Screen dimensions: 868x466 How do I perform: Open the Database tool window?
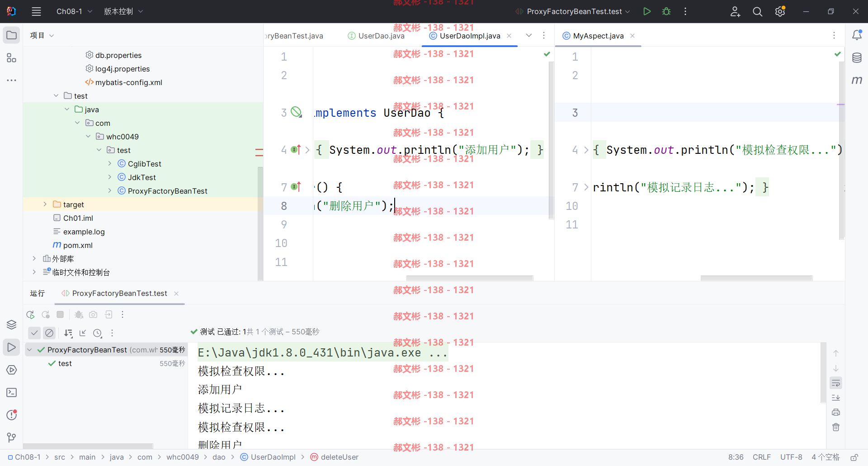857,58
